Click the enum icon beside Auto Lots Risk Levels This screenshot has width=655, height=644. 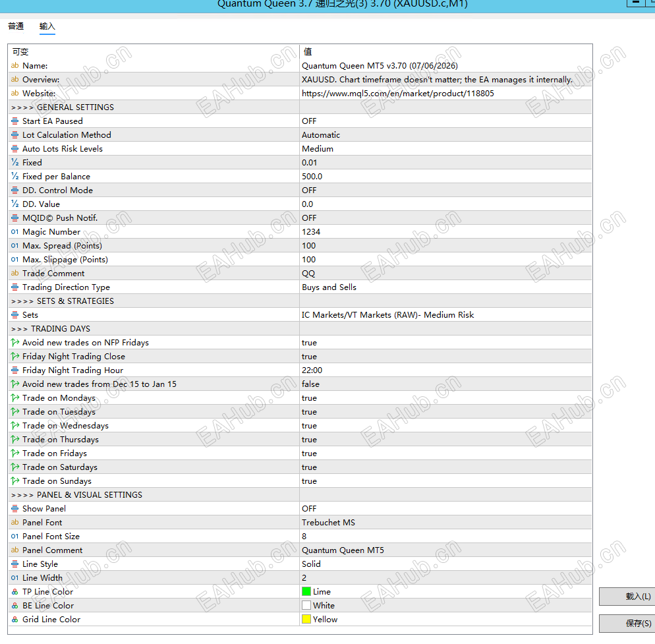(14, 148)
